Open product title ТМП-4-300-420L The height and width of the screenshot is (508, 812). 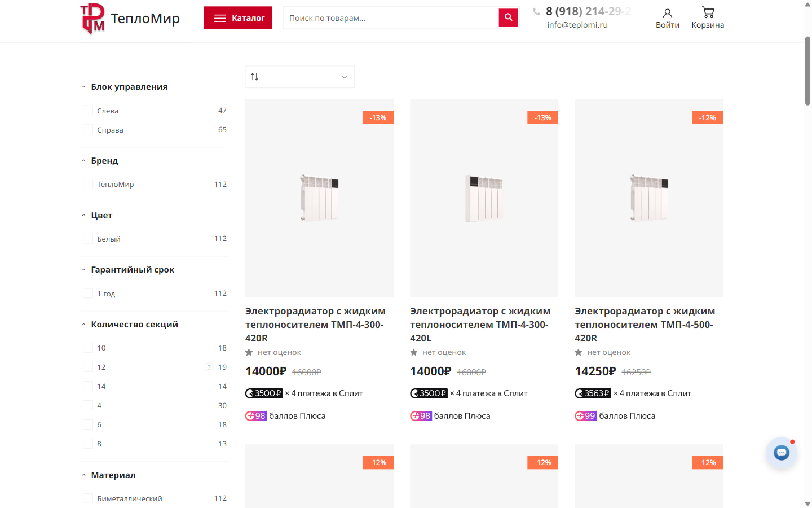tap(480, 325)
